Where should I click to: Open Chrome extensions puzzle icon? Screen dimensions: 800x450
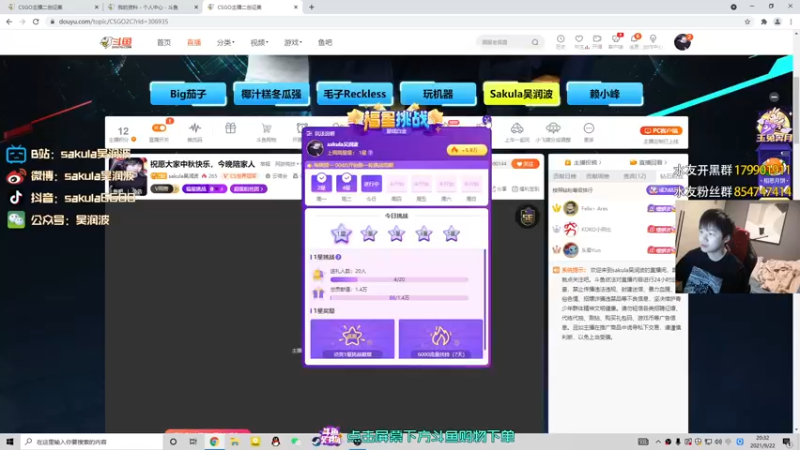pyautogui.click(x=764, y=21)
